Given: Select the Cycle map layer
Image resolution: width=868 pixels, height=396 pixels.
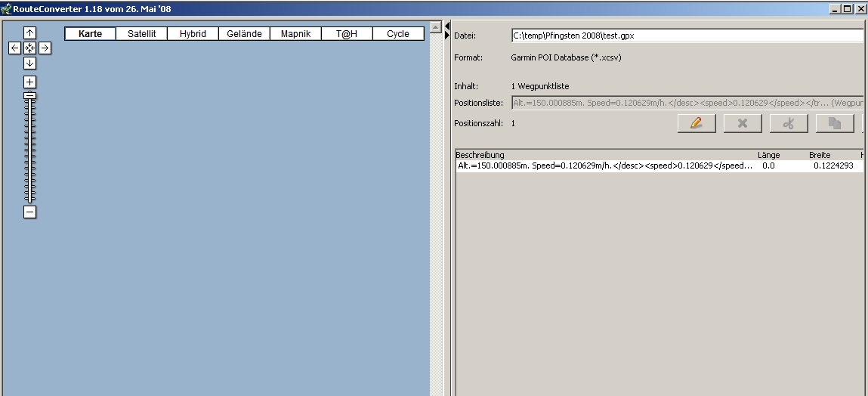Looking at the screenshot, I should tap(398, 34).
